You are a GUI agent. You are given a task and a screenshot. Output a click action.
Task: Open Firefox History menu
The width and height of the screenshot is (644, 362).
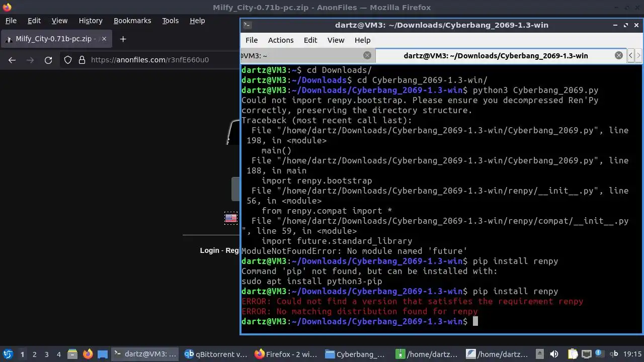click(91, 21)
